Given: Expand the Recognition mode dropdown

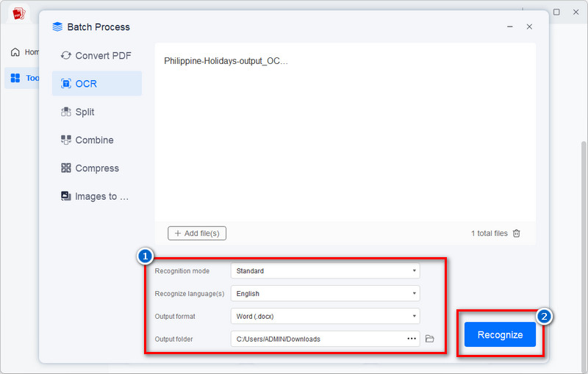Looking at the screenshot, I should 325,271.
